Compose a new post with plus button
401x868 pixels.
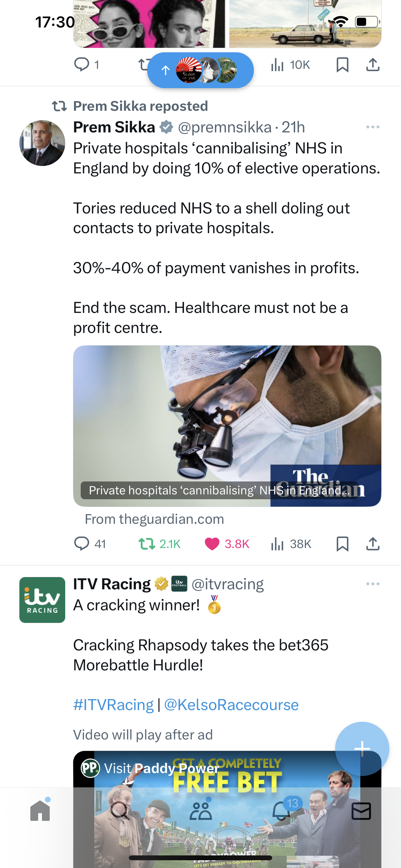tap(362, 749)
